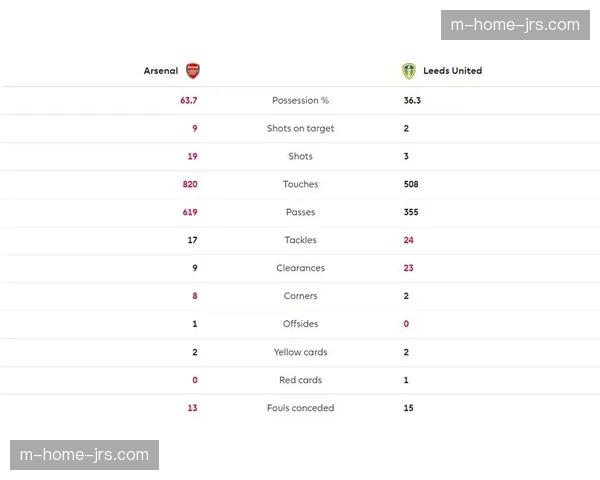The image size is (600, 480).
Task: Select the Arsenal team name
Action: [x=161, y=71]
